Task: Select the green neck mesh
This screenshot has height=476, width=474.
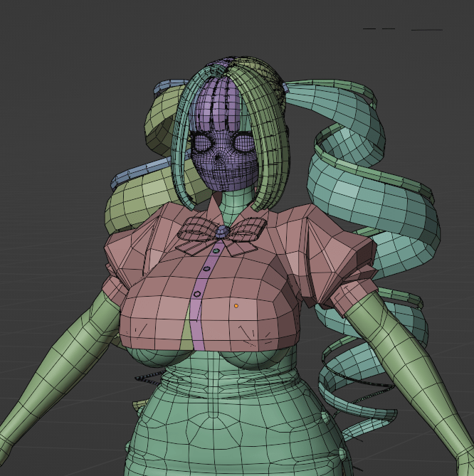Action: coord(231,201)
